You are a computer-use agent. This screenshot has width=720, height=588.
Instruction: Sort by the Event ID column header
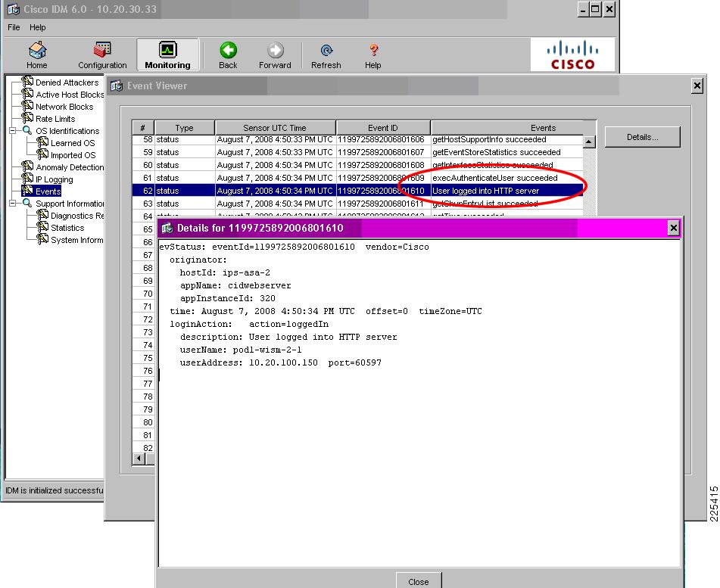pos(383,128)
